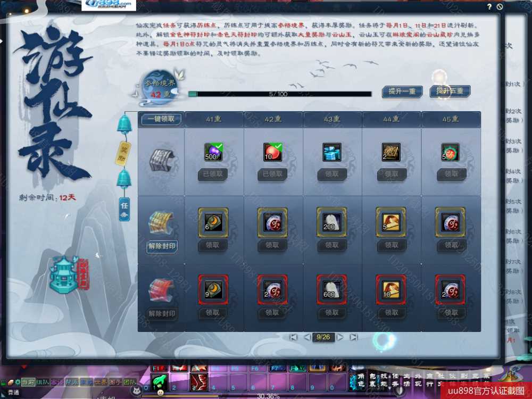
Task: Click the 一键领取 button
Action: [x=161, y=119]
